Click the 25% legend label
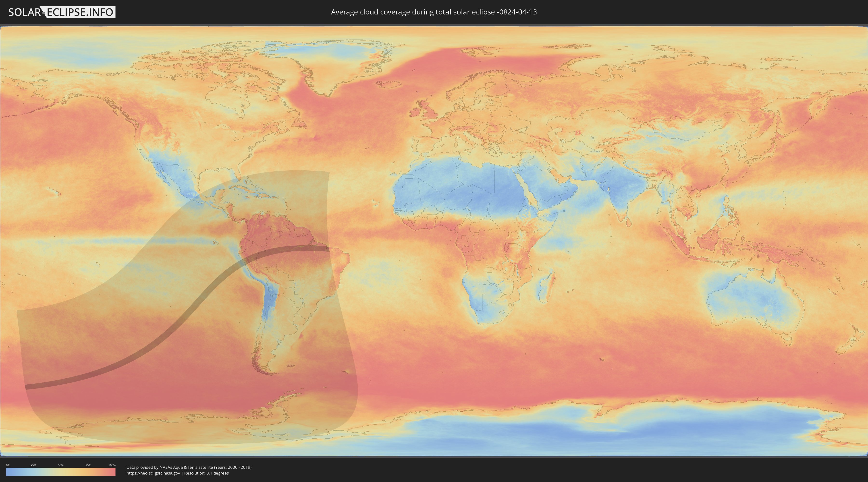The width and height of the screenshot is (868, 482). [x=33, y=465]
